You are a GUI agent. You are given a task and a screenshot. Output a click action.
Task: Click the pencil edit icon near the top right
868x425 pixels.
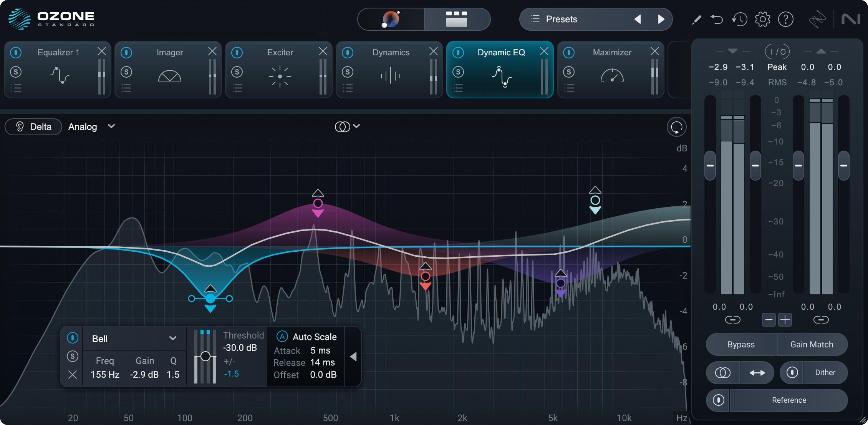click(x=696, y=20)
